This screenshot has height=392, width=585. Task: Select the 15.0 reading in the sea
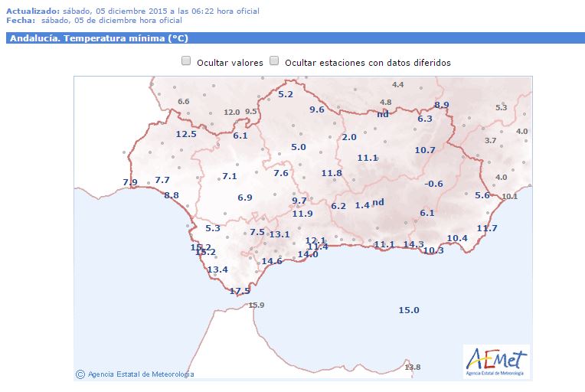click(x=409, y=310)
